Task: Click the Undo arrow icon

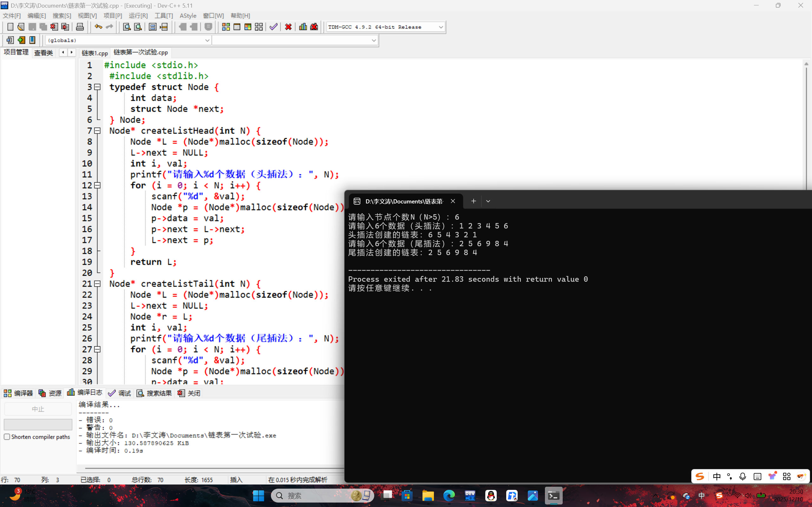Action: [x=98, y=27]
